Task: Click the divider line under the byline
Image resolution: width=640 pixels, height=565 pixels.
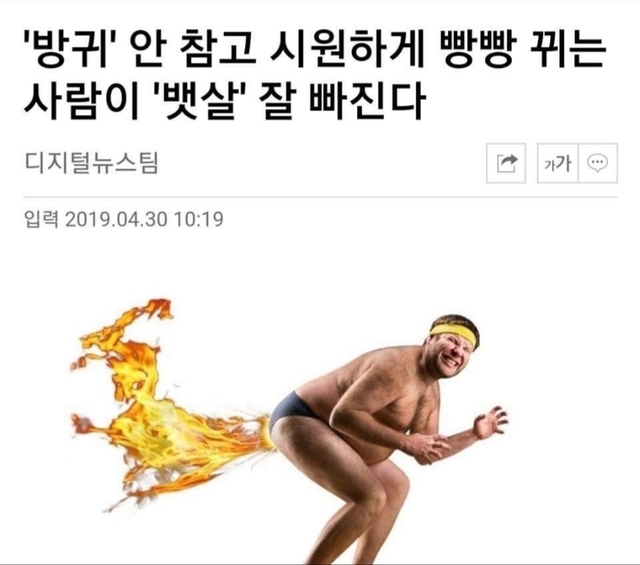Action: 320,197
